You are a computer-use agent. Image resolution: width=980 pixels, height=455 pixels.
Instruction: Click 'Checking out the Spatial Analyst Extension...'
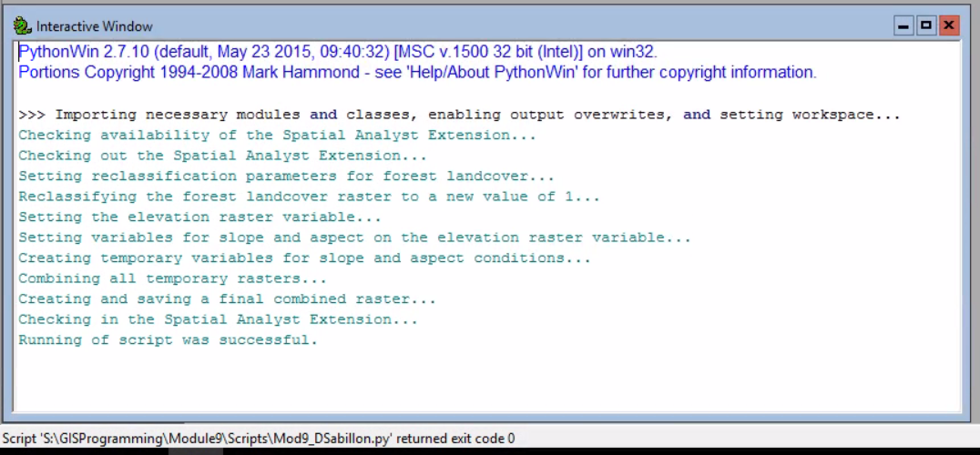point(222,156)
